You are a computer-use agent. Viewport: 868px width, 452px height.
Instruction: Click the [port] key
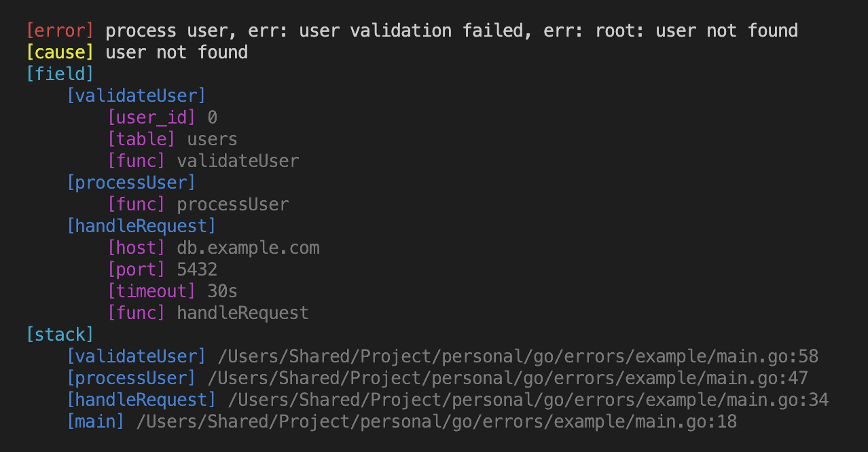(x=136, y=269)
